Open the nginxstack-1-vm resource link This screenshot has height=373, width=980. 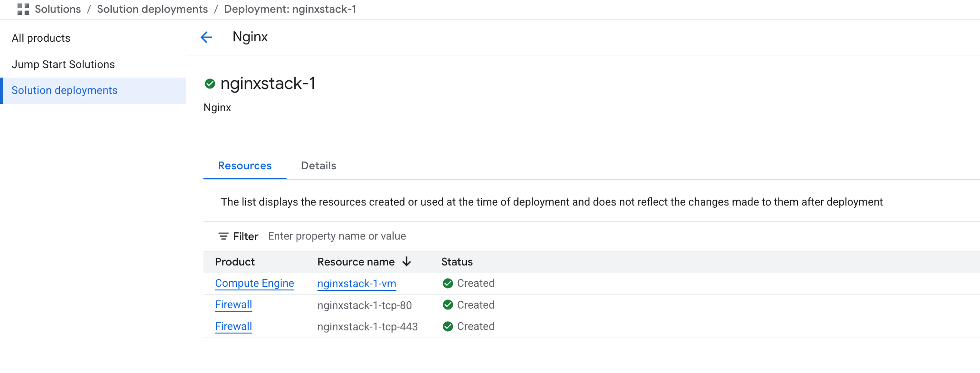click(x=357, y=284)
